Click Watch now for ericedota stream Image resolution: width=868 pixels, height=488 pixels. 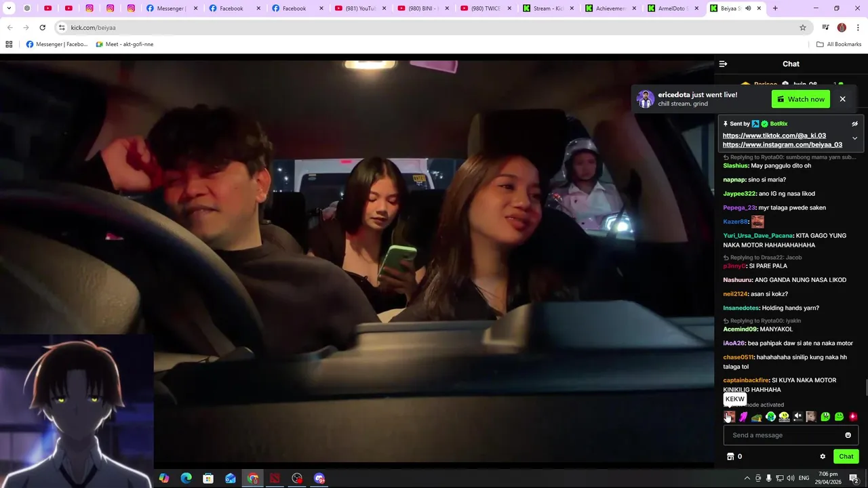[x=801, y=99]
